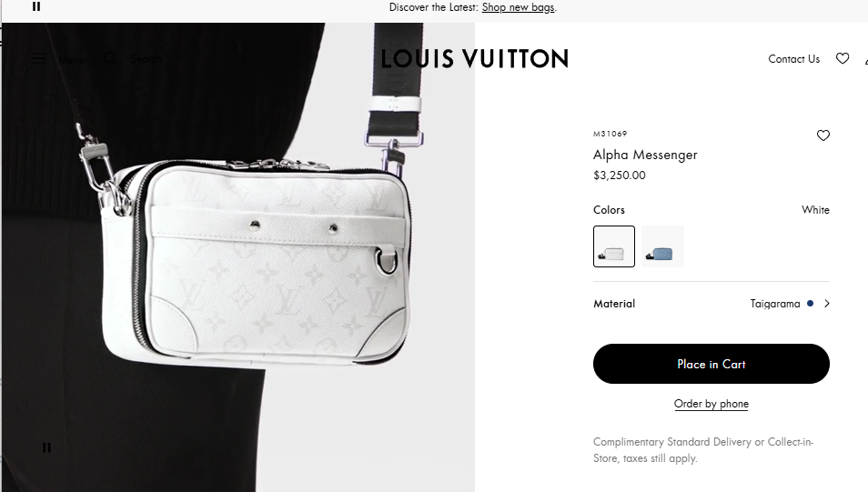Select the White color swatch
This screenshot has width=868, height=492.
click(614, 246)
